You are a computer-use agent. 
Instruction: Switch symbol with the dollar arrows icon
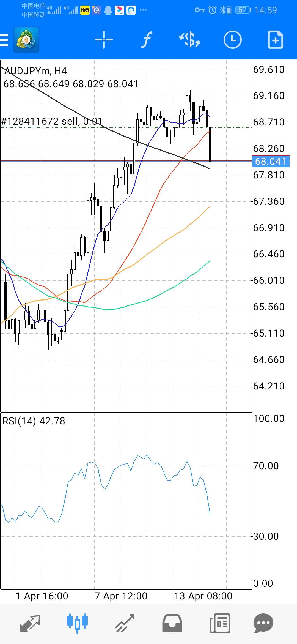[190, 40]
